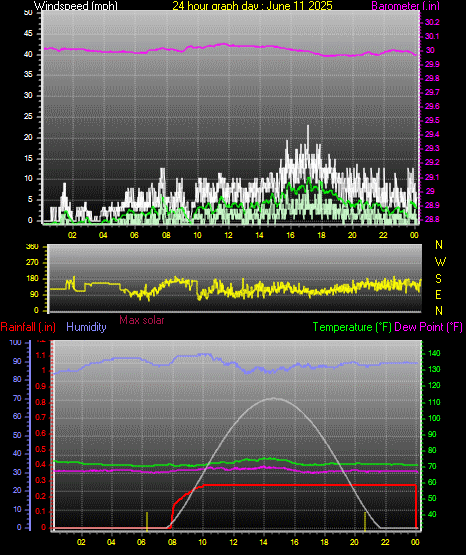Click the wind direction axis value 270
This screenshot has height=555, width=466.
click(32, 263)
